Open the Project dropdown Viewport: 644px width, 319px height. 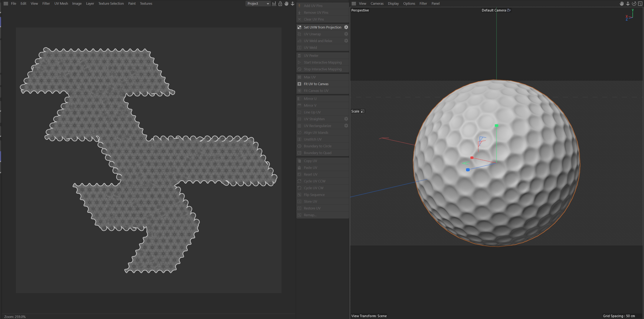[258, 3]
